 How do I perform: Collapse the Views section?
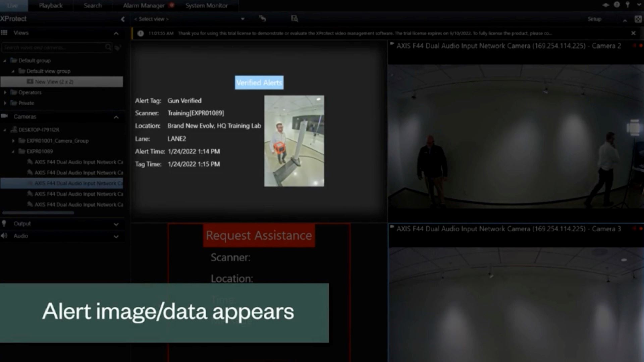tap(116, 33)
